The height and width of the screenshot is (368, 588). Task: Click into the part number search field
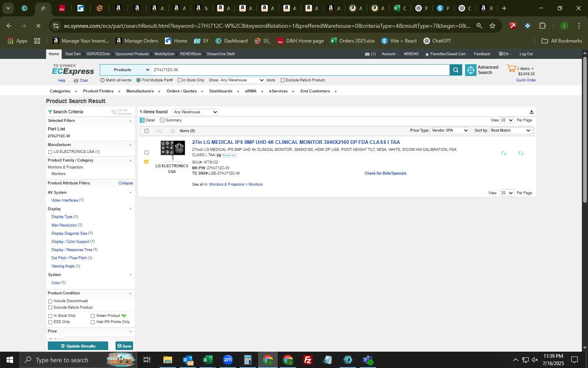[301, 70]
